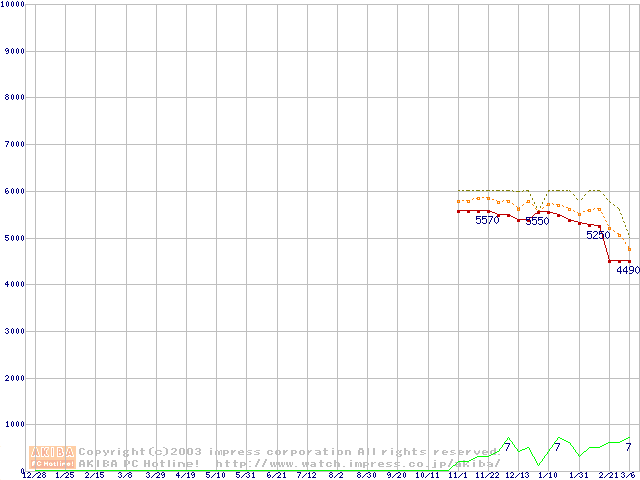
Task: Select the 6000 y-axis label
Action: pyautogui.click(x=13, y=191)
